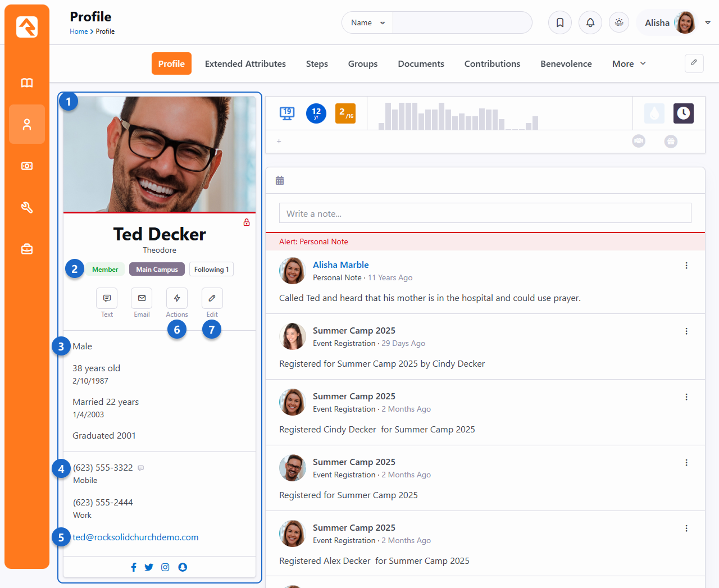Click the Text message button
This screenshot has width=719, height=588.
tap(107, 298)
